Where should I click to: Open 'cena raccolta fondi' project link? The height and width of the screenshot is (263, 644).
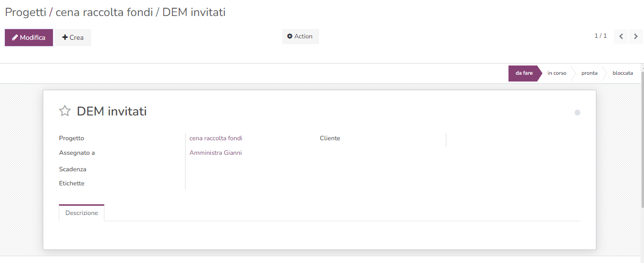pyautogui.click(x=216, y=138)
